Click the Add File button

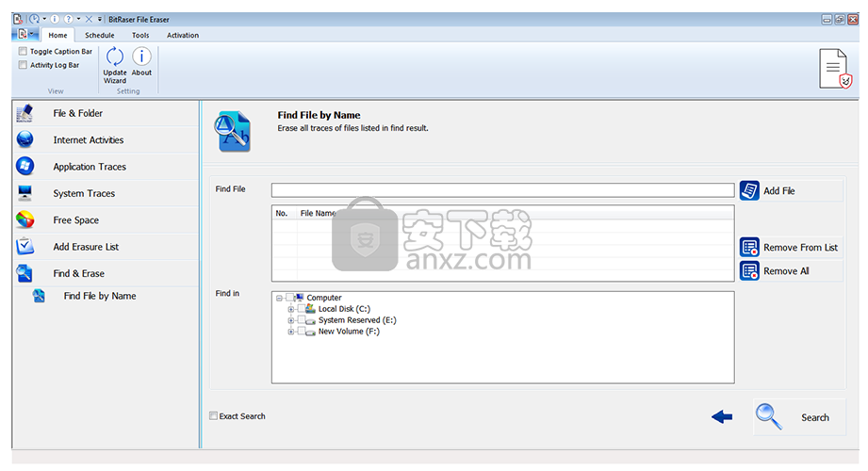[x=791, y=190]
